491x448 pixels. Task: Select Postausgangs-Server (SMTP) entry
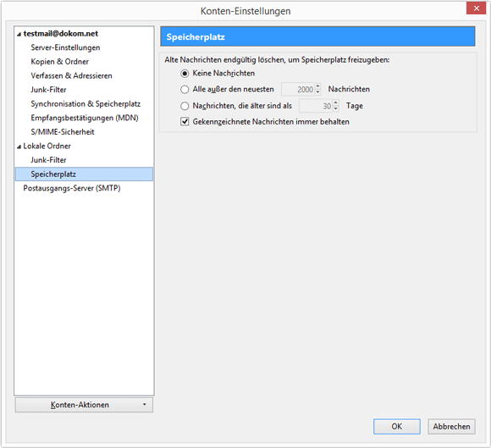tap(72, 188)
